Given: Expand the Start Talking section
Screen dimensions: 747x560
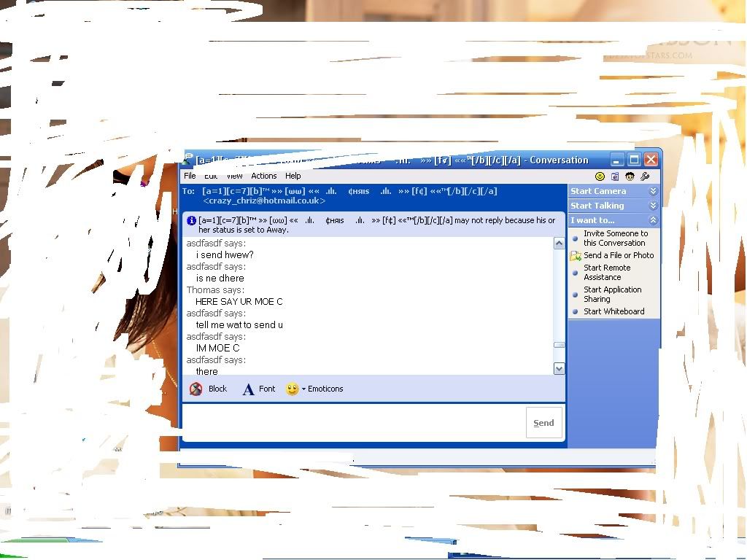Looking at the screenshot, I should tap(653, 206).
